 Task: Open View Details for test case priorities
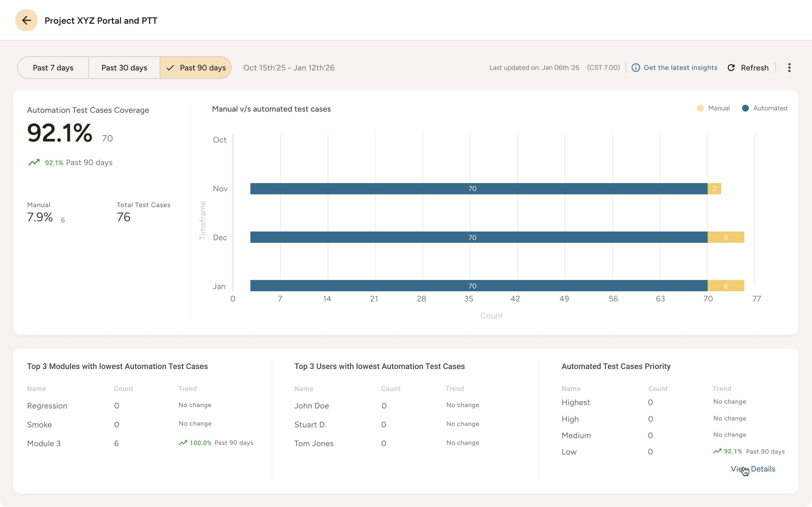tap(753, 469)
